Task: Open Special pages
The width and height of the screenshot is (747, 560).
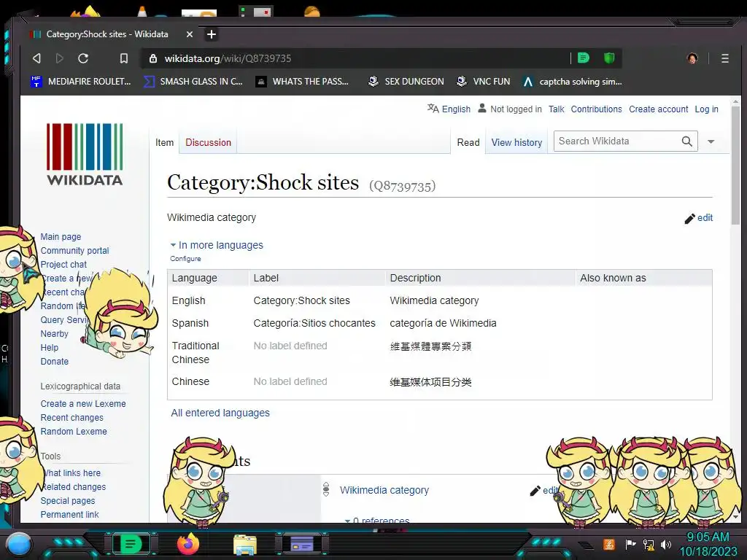Action: (68, 500)
